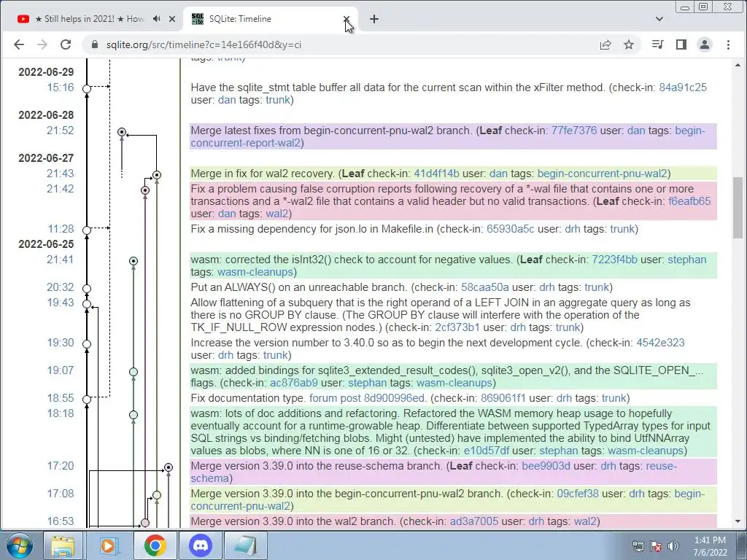Open File Explorer from the taskbar
The image size is (747, 560).
click(x=63, y=545)
